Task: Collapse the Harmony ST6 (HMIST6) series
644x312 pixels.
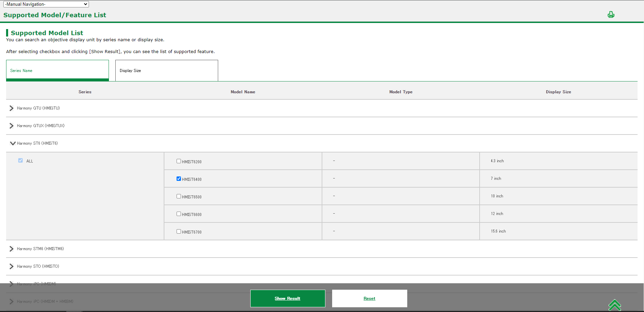Action: (x=13, y=143)
